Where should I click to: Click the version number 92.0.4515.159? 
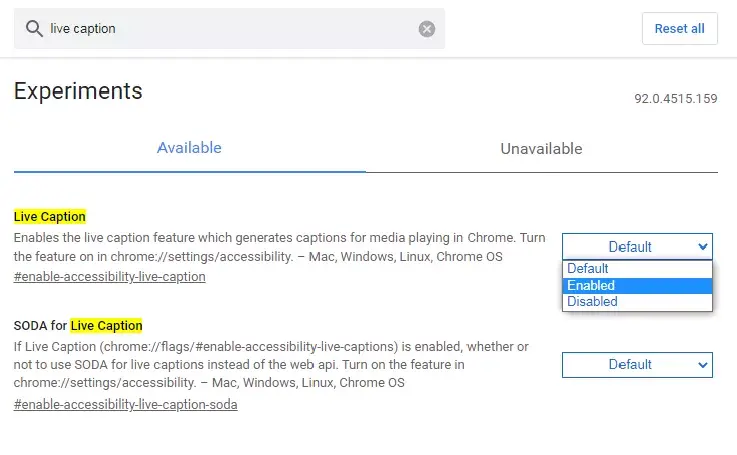click(x=675, y=99)
